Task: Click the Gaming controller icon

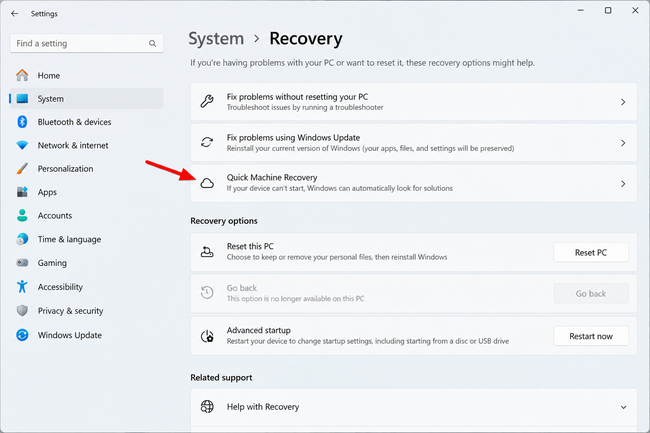Action: tap(22, 263)
